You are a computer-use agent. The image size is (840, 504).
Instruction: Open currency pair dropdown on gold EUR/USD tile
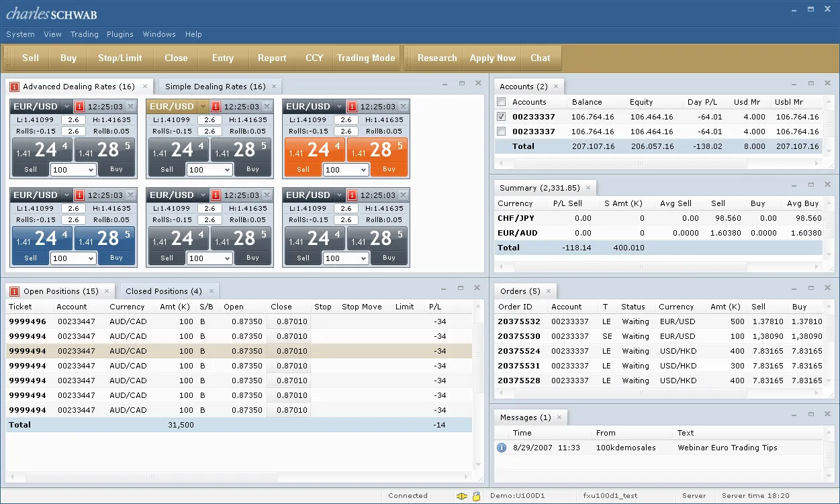(203, 107)
